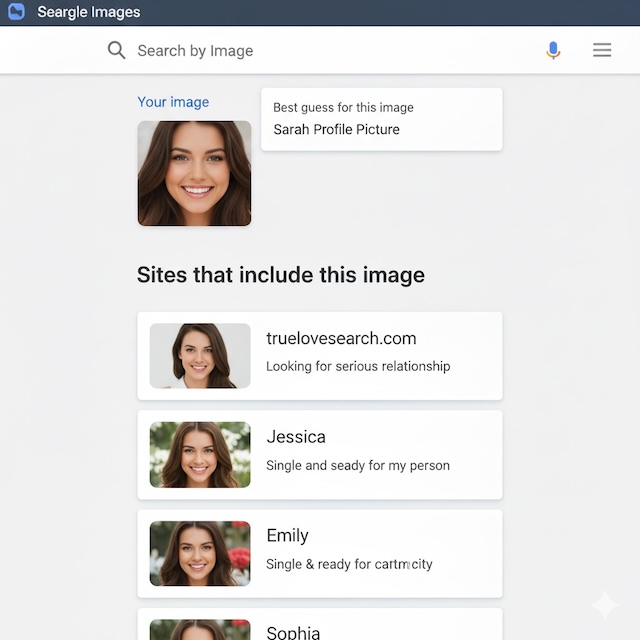Click 'Single and seady for my person' text
The height and width of the screenshot is (640, 640).
(x=358, y=465)
